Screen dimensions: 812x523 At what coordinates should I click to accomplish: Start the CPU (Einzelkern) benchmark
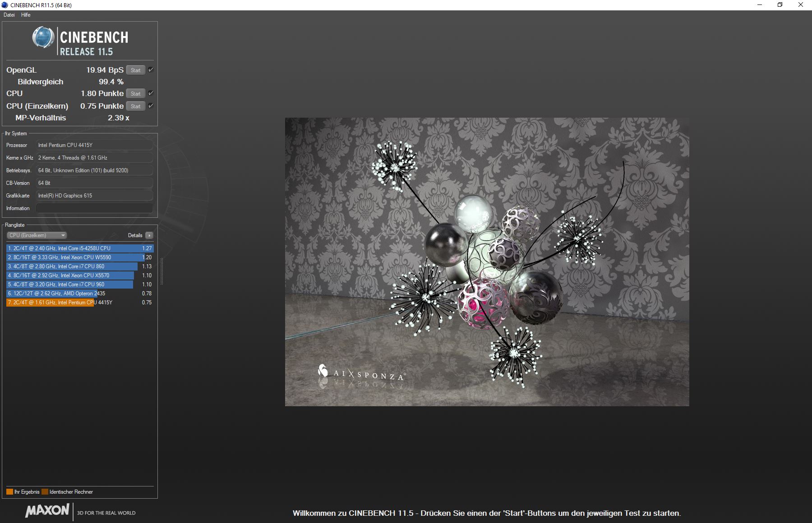[135, 106]
